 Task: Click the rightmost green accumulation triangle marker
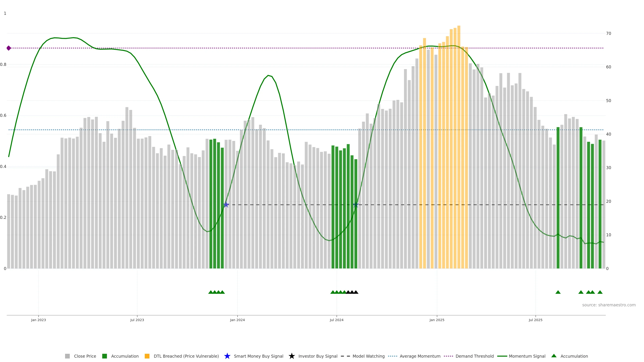(600, 292)
